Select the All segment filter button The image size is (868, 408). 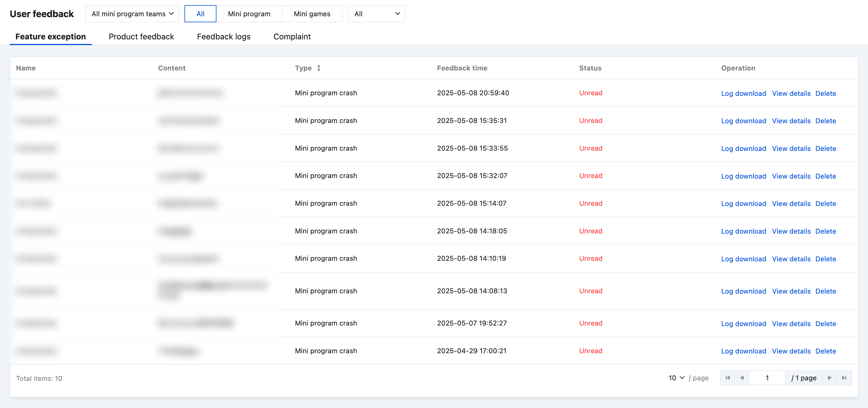tap(200, 14)
